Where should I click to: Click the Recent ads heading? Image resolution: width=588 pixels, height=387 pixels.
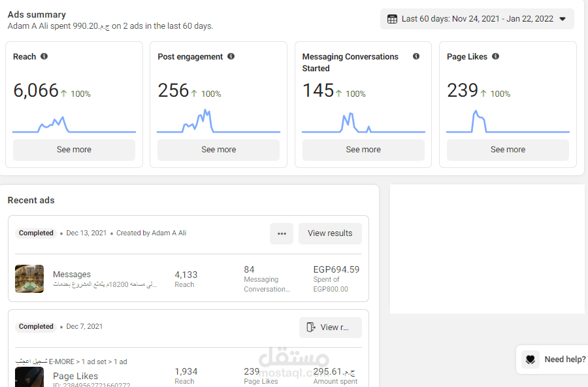tap(31, 201)
